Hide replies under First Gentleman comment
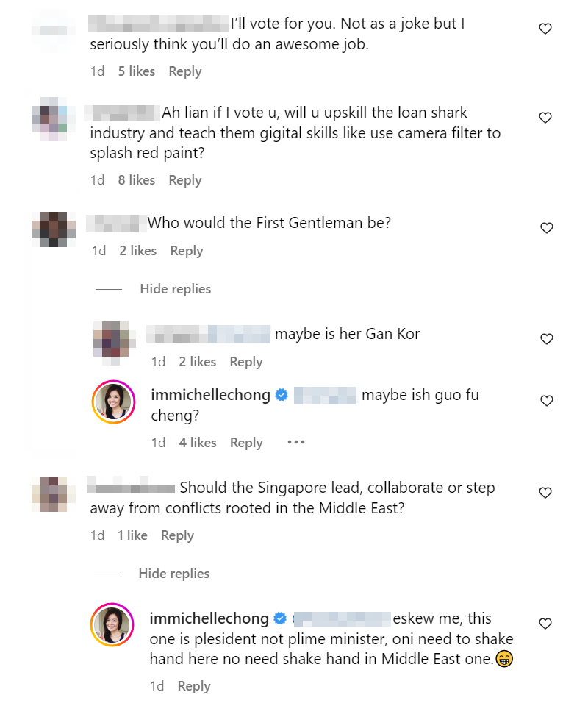588x706 pixels. pyautogui.click(x=175, y=289)
